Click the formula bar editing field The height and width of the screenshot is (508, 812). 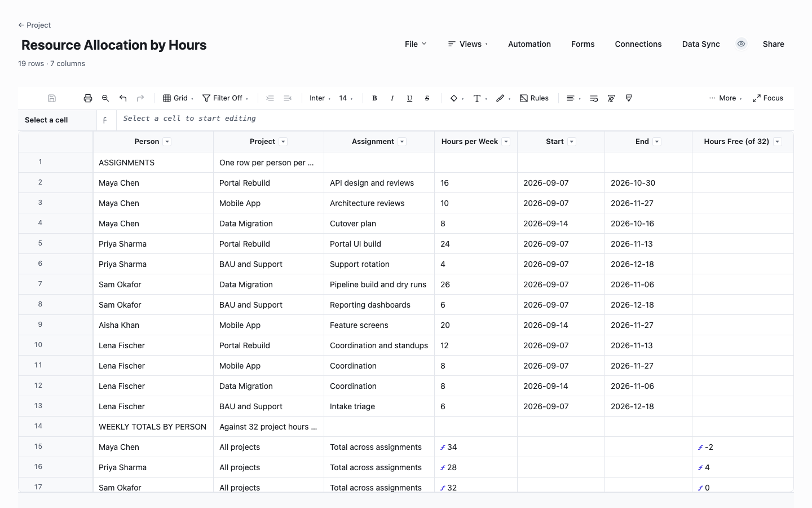(x=455, y=119)
